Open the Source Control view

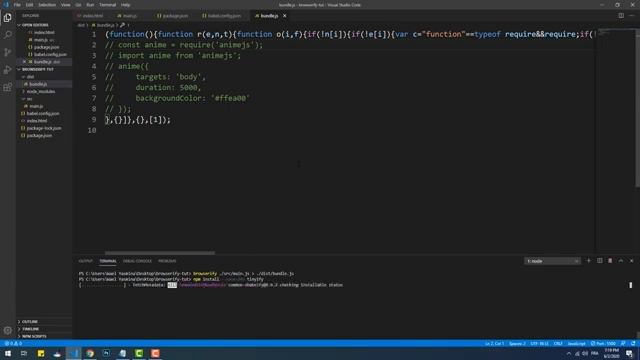point(7,52)
